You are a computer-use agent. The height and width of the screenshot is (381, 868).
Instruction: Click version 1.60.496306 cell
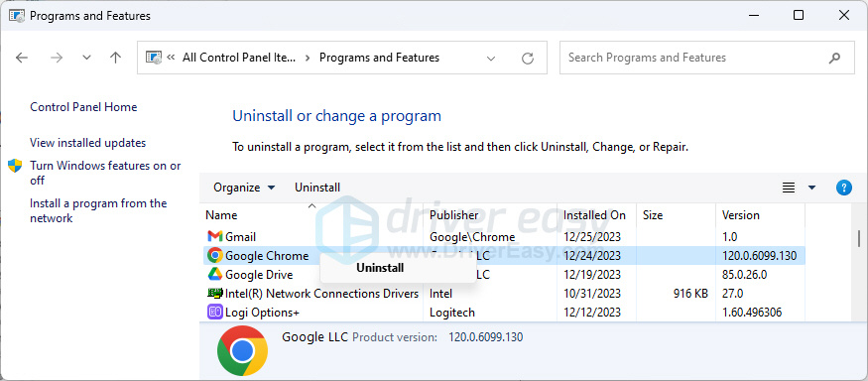pos(752,313)
